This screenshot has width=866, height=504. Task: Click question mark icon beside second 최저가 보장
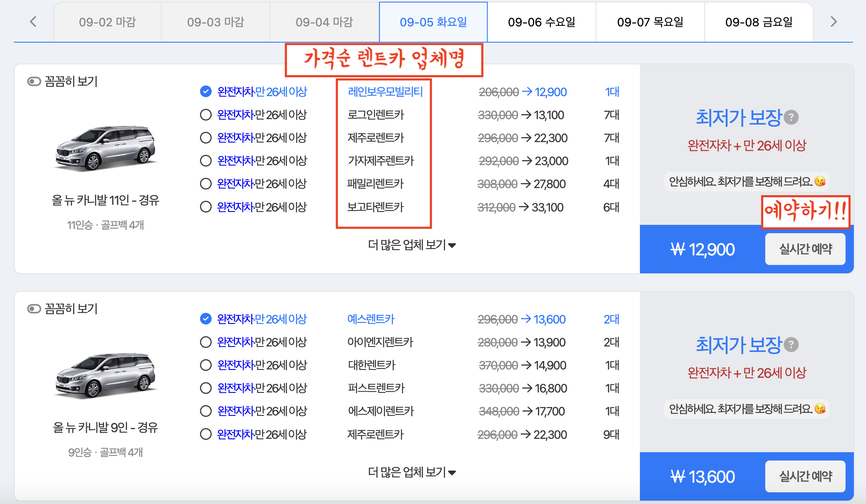791,345
